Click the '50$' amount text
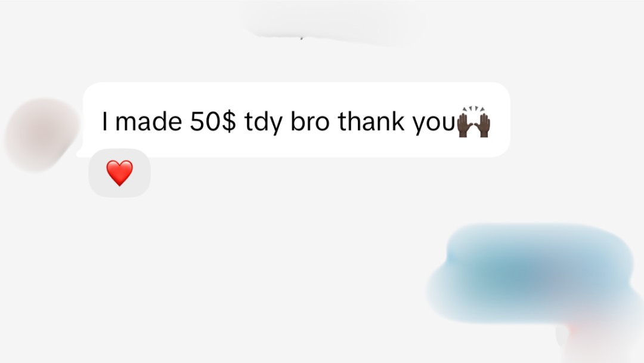644x363 pixels. click(x=213, y=121)
